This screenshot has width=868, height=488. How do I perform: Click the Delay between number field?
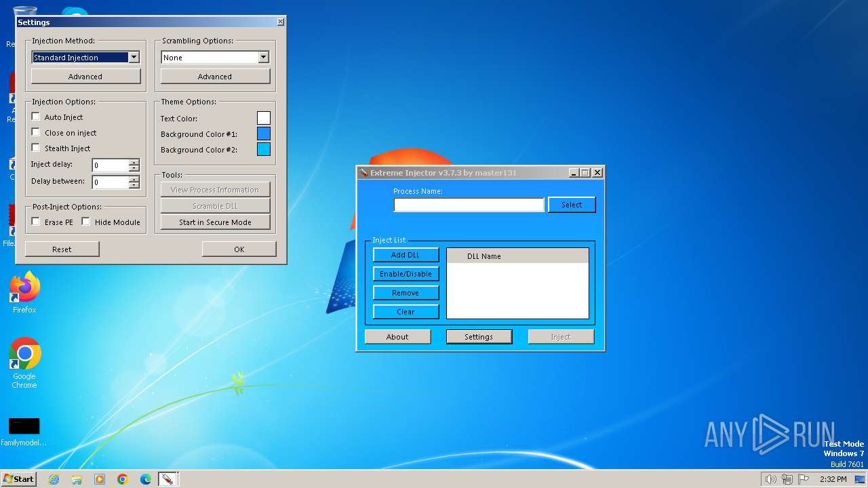(111, 182)
